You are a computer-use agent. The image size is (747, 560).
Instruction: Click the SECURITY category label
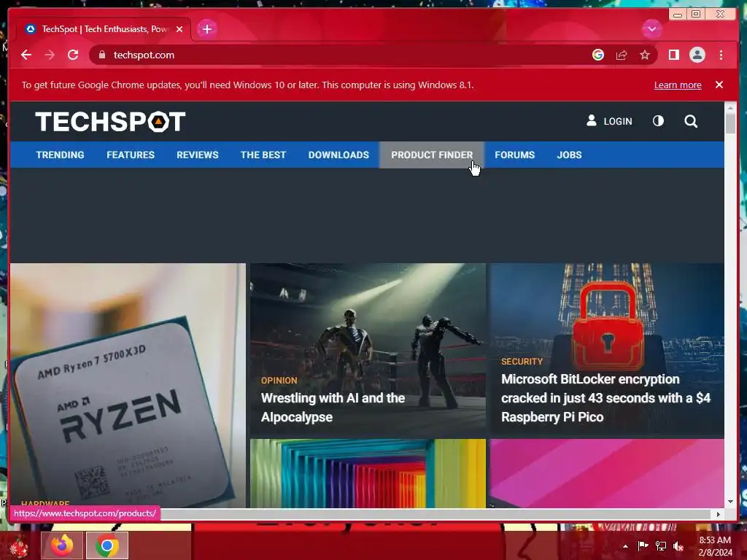pyautogui.click(x=522, y=362)
